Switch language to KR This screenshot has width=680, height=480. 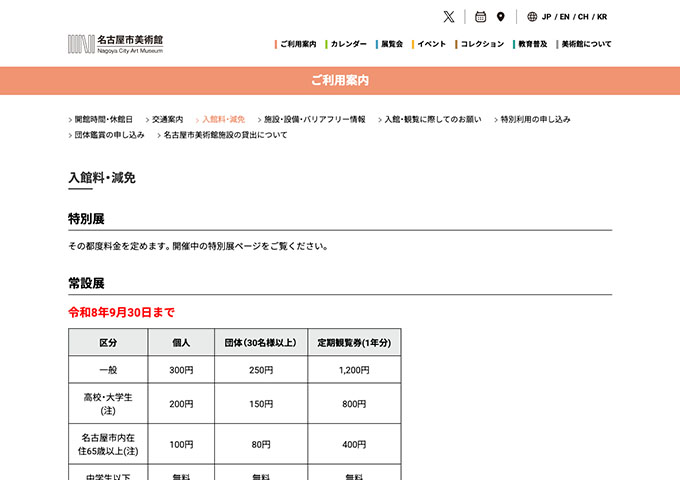coord(602,17)
